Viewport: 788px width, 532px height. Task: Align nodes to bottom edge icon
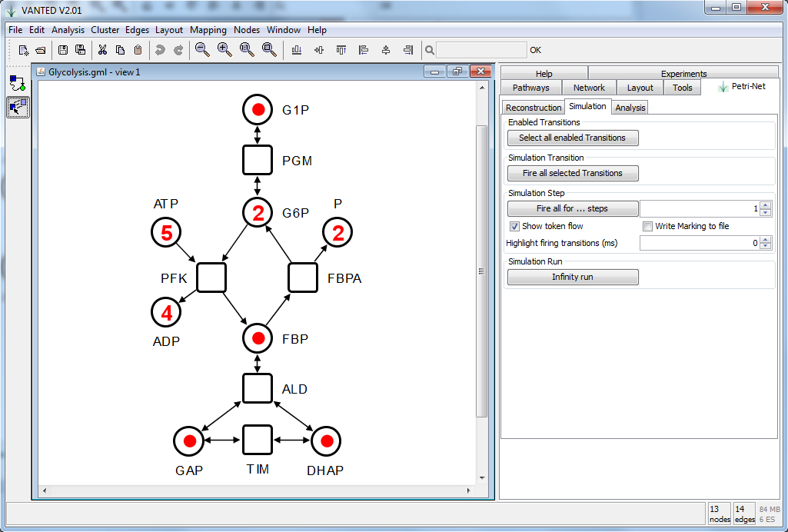[297, 50]
